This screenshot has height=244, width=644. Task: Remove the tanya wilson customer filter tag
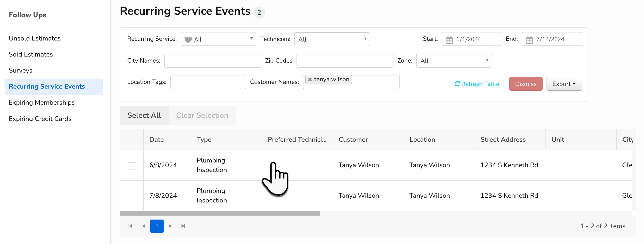point(310,79)
